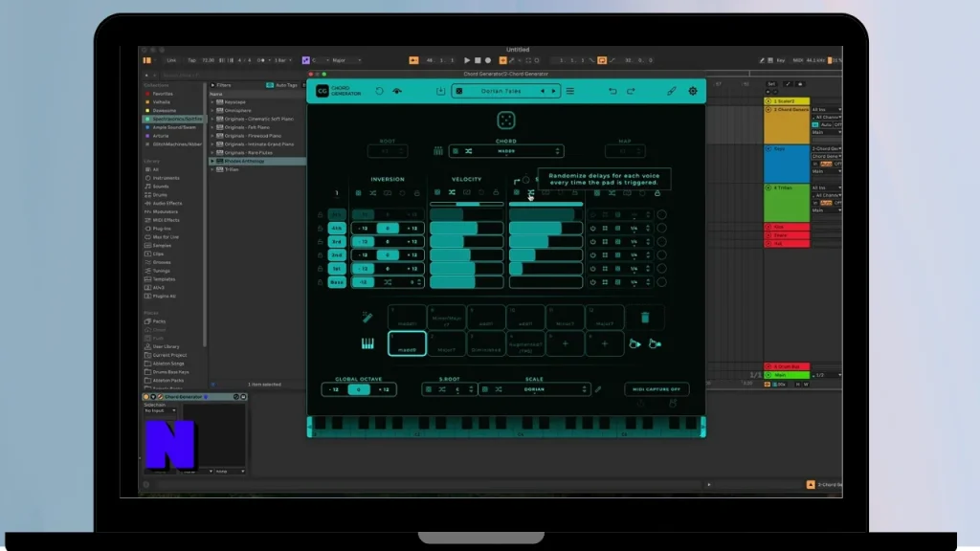Toggle power icon in 4th voice row
980x551 pixels.
coord(592,228)
